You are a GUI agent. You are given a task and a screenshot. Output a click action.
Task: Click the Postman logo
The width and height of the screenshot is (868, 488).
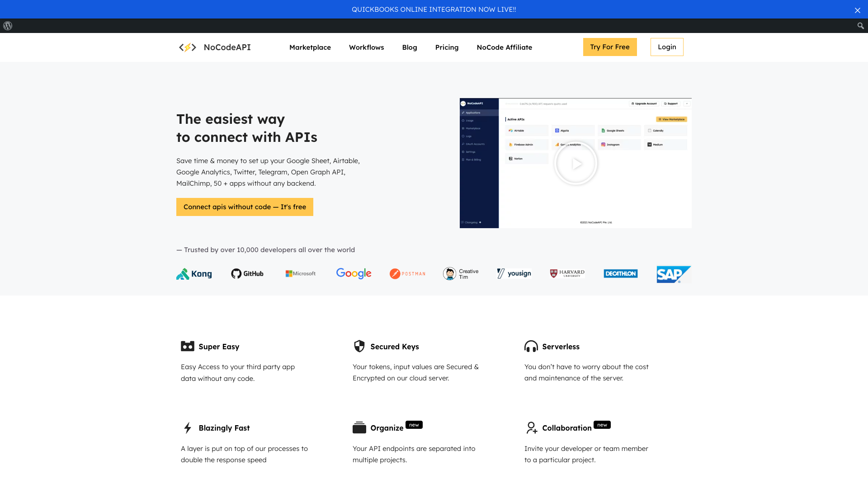point(407,274)
